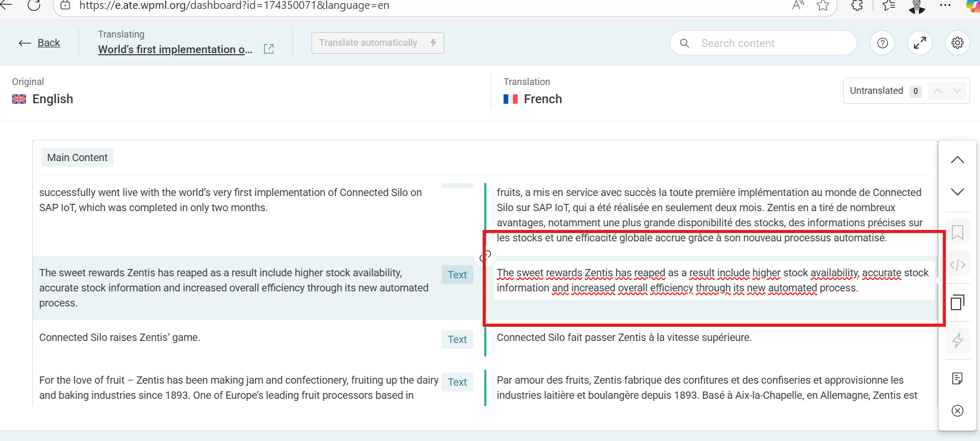This screenshot has height=441, width=980.
Task: Open the HTML code markers icon
Action: (958, 265)
